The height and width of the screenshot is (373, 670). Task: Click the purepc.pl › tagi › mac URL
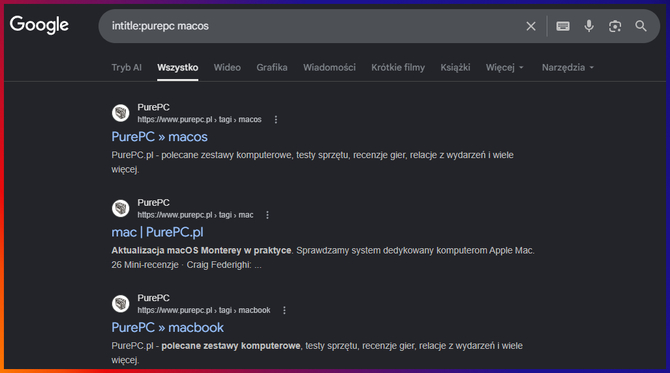tap(195, 215)
